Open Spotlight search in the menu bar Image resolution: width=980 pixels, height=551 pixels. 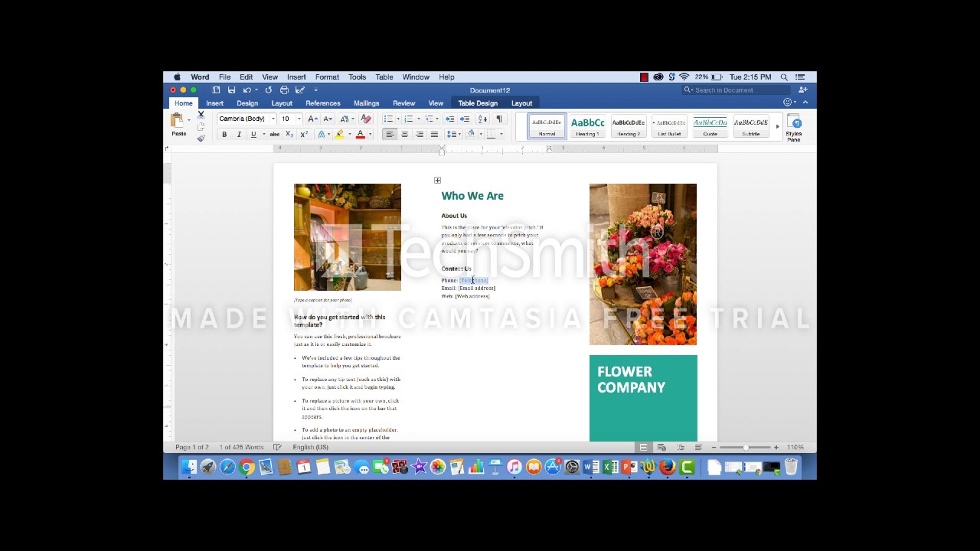(784, 77)
